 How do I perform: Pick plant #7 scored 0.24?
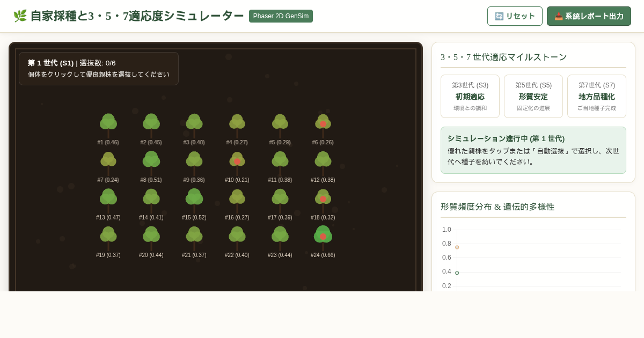point(108,164)
